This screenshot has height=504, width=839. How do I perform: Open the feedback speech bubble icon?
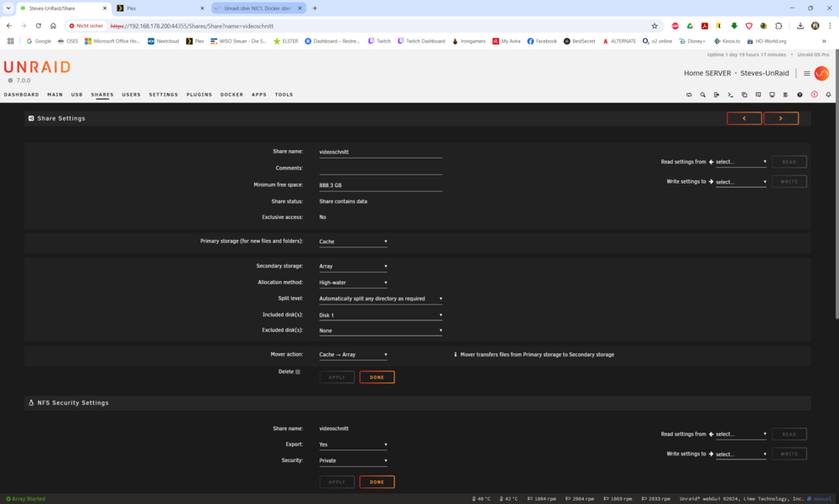click(758, 95)
